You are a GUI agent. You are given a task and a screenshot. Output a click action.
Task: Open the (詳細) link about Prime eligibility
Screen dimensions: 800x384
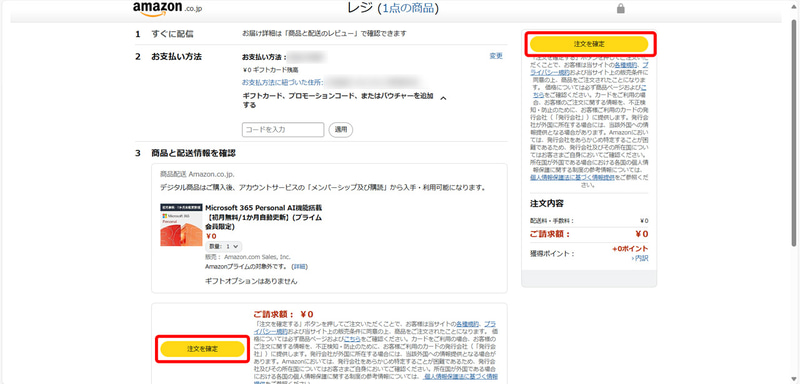299,267
